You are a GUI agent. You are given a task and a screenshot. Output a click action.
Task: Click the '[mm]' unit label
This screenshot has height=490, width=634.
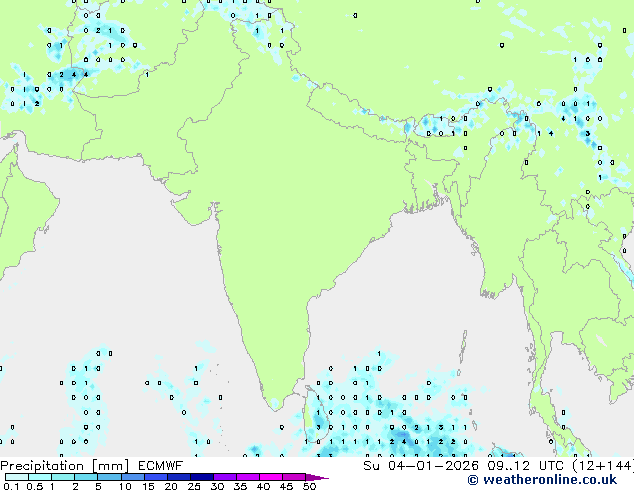pyautogui.click(x=111, y=466)
